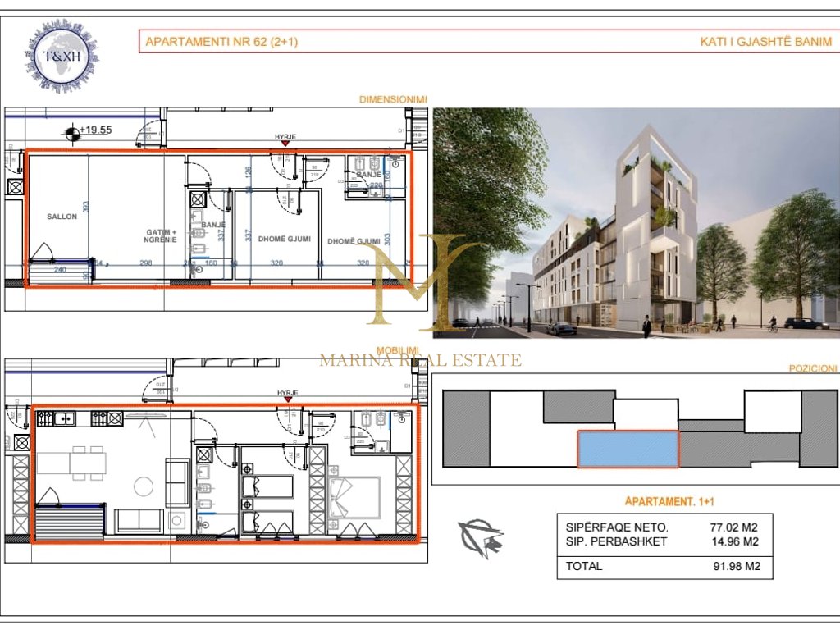This screenshot has width=840, height=630.
Task: Select the dining table in furnished plan
Action: point(87,463)
